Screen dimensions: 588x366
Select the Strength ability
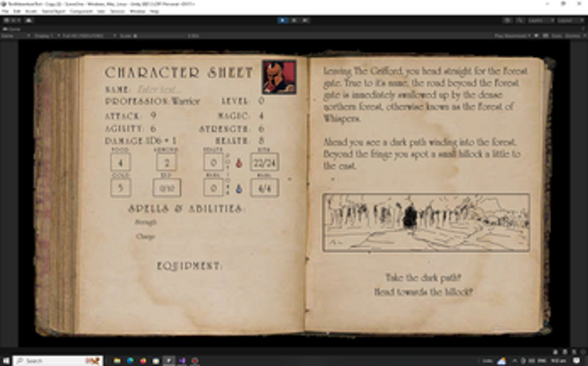pos(146,222)
